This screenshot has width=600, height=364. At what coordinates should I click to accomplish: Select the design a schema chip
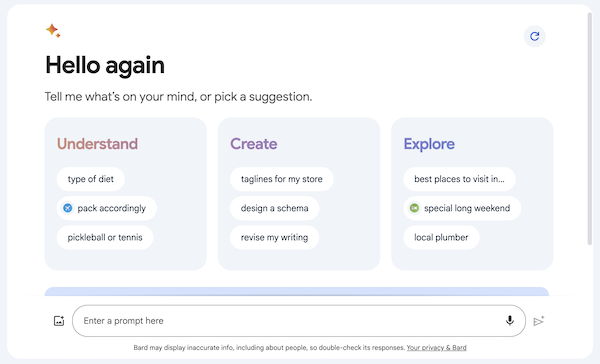(x=274, y=208)
